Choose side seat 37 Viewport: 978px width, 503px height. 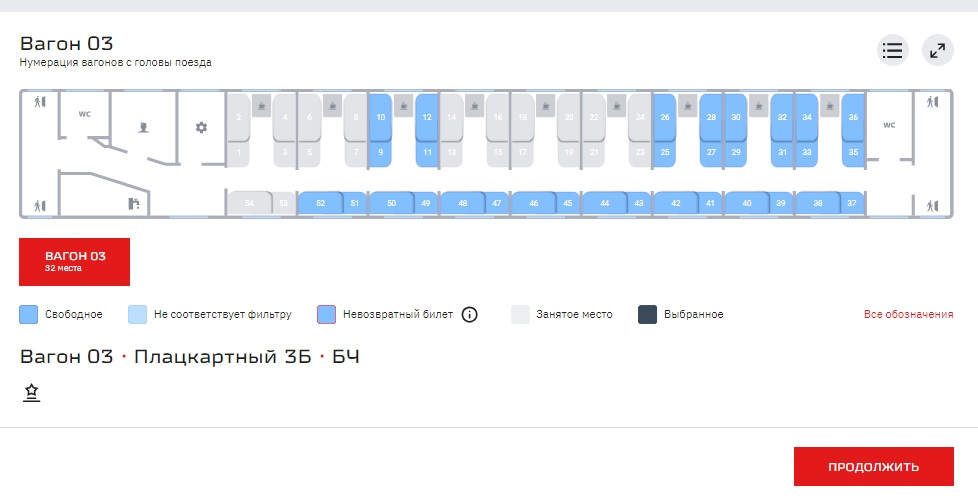click(x=852, y=203)
